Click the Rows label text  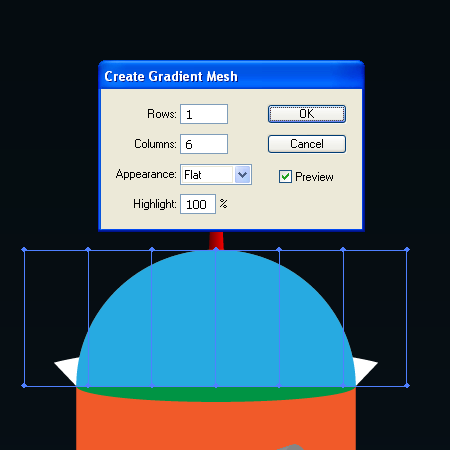point(162,114)
